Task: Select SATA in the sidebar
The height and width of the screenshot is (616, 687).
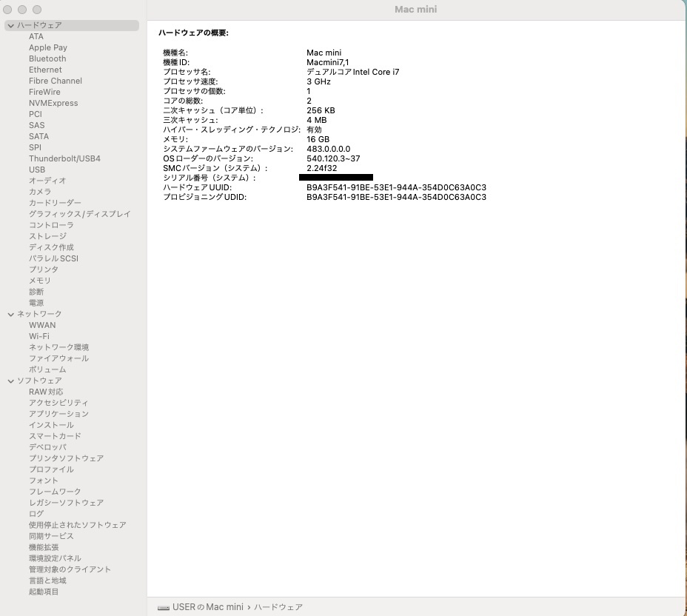Action: (x=38, y=136)
